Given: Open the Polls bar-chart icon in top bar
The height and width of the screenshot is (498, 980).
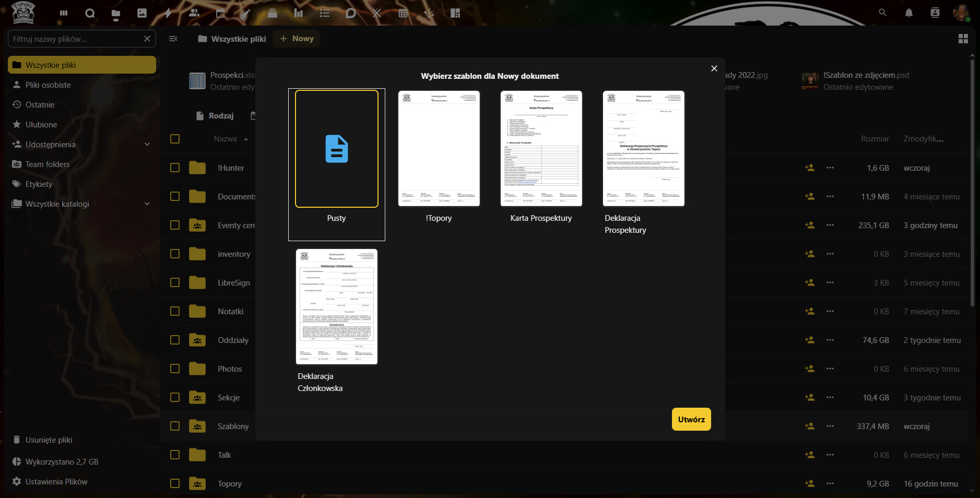Looking at the screenshot, I should [299, 13].
